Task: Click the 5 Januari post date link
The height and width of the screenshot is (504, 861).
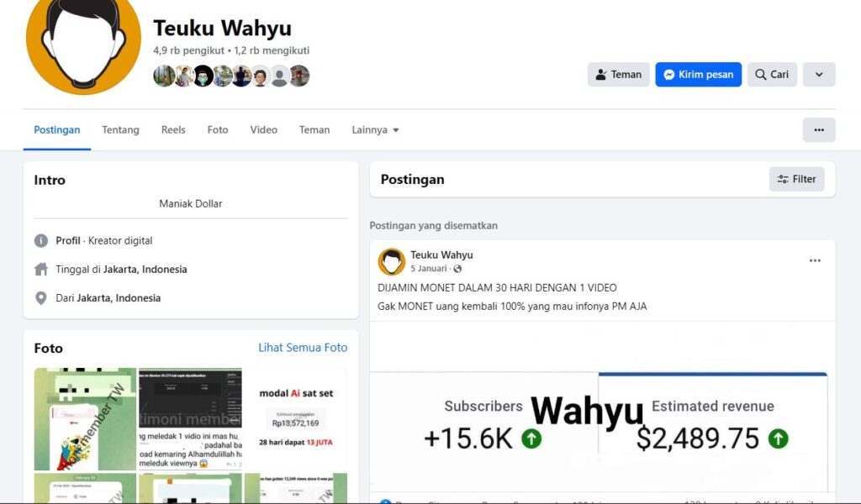Action: pos(428,269)
